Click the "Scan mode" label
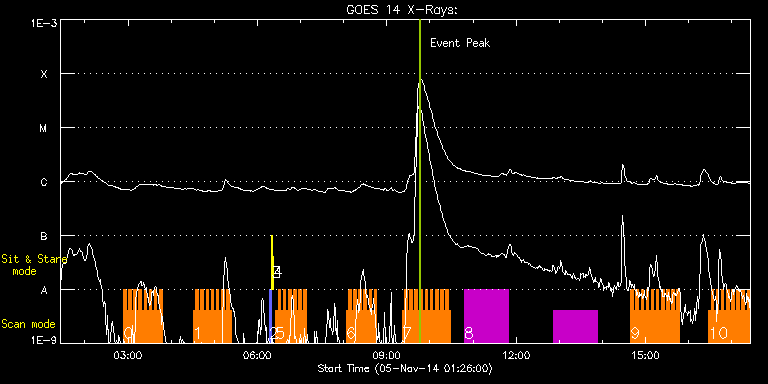The width and height of the screenshot is (768, 384). coord(28,324)
